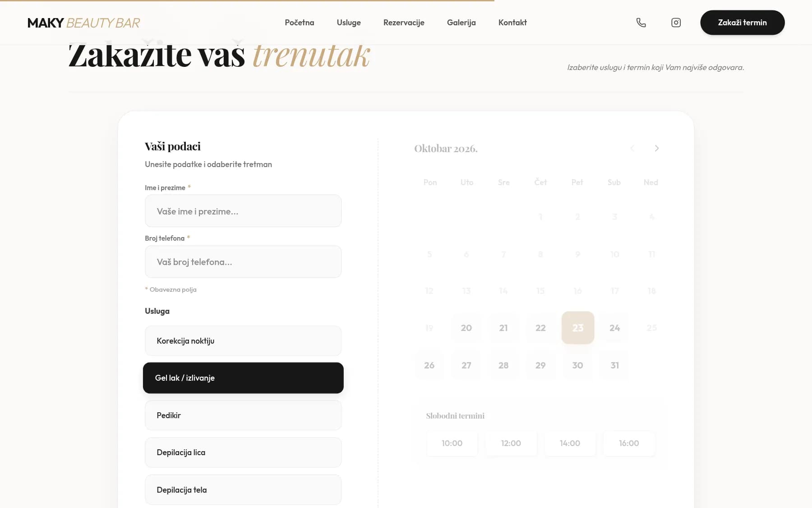Viewport: 812px width, 508px height.
Task: Click the MAKY Beauty Bar logo
Action: 83,23
